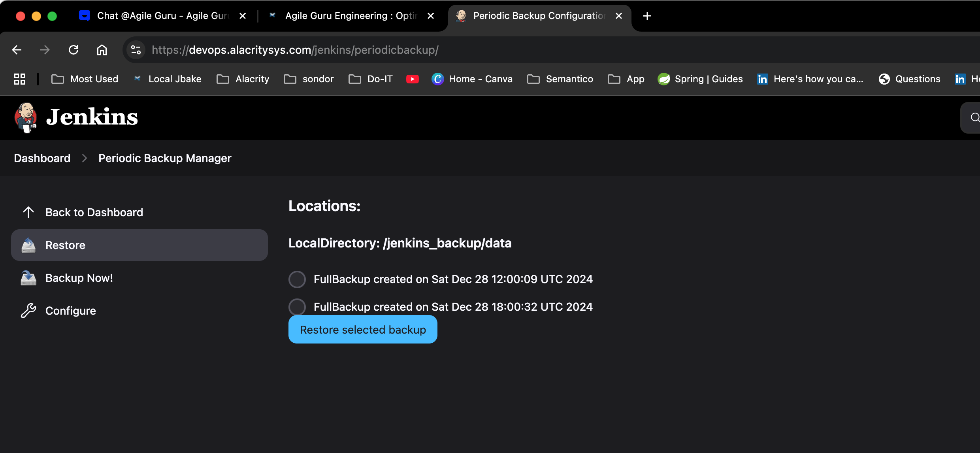Open the site information icon in address bar
The height and width of the screenshot is (453, 980).
(x=136, y=50)
